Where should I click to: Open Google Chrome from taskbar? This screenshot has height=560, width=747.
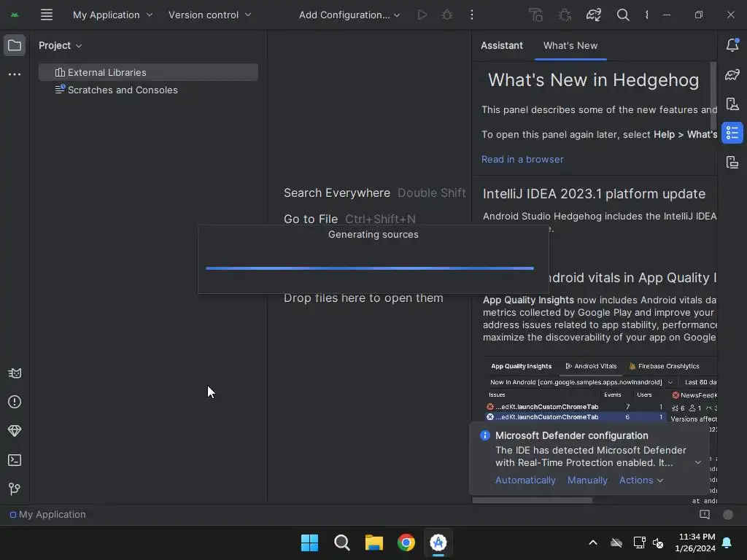pyautogui.click(x=406, y=542)
